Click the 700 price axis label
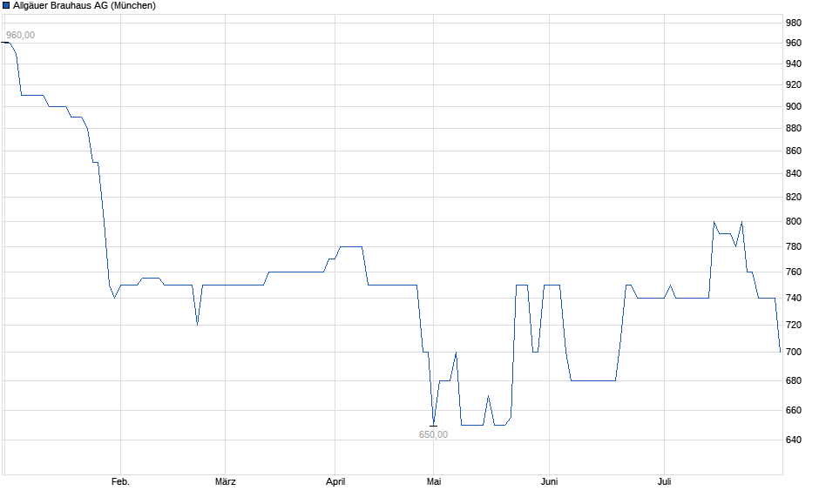The height and width of the screenshot is (504, 819). tap(794, 353)
